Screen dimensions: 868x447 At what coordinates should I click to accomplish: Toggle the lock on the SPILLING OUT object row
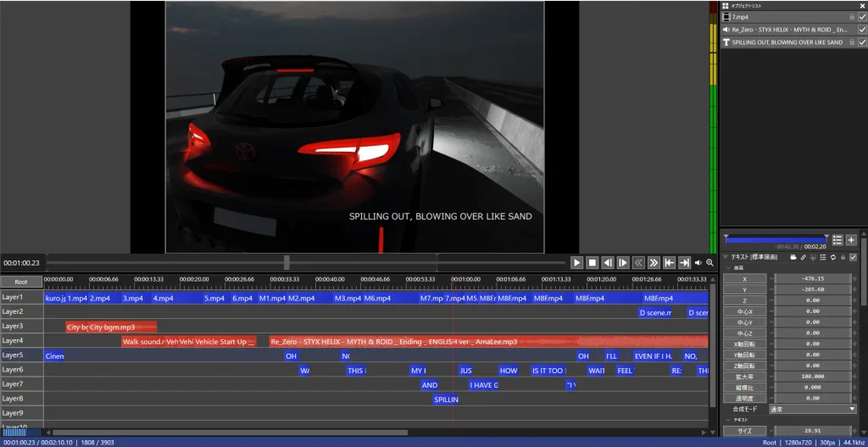tap(852, 42)
